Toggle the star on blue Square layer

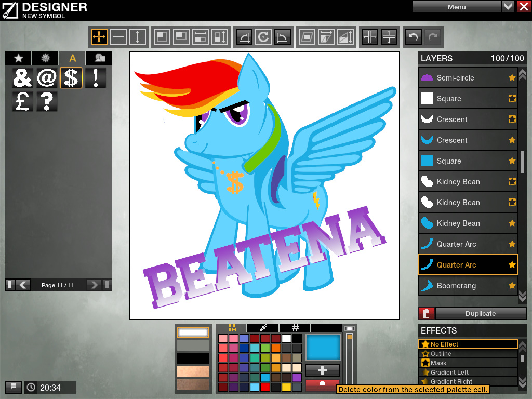click(x=512, y=161)
